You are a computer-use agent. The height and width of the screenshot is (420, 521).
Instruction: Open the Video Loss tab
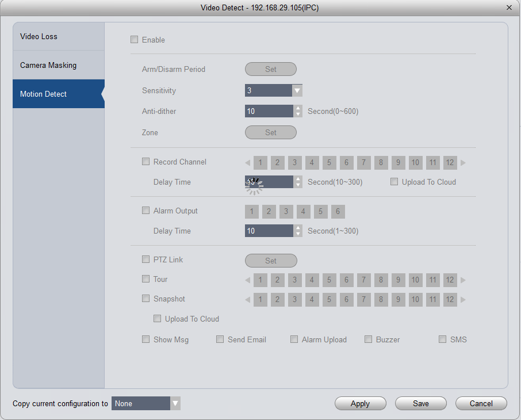[59, 36]
